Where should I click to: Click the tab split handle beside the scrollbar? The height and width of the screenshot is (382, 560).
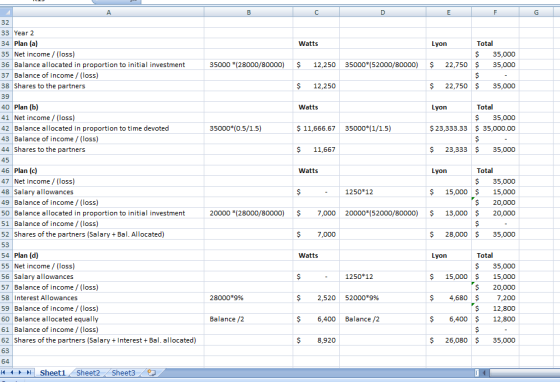477,373
